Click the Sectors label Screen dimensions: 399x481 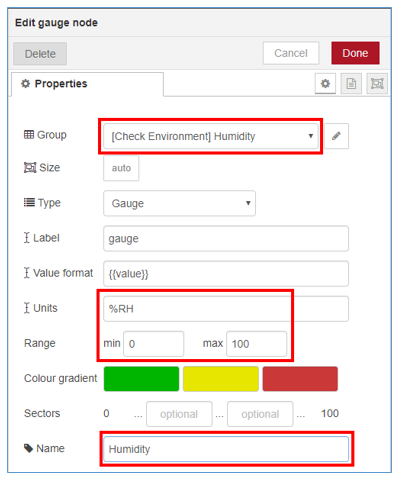tap(42, 413)
